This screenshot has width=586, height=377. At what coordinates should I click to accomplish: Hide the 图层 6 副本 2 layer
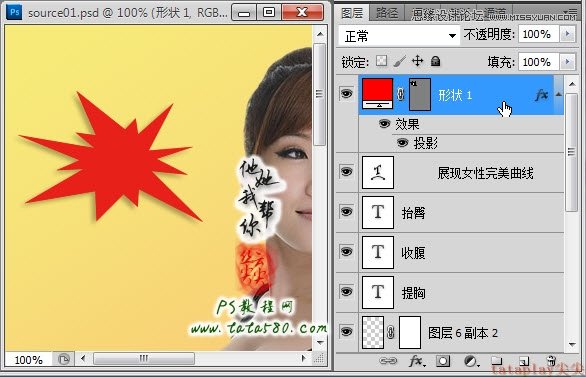click(346, 331)
